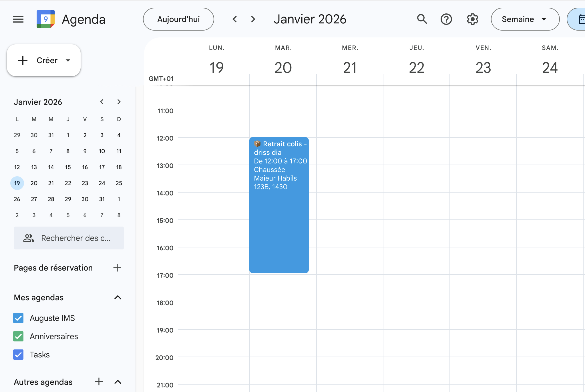Add a booking page with plus icon
The image size is (585, 392).
117,268
